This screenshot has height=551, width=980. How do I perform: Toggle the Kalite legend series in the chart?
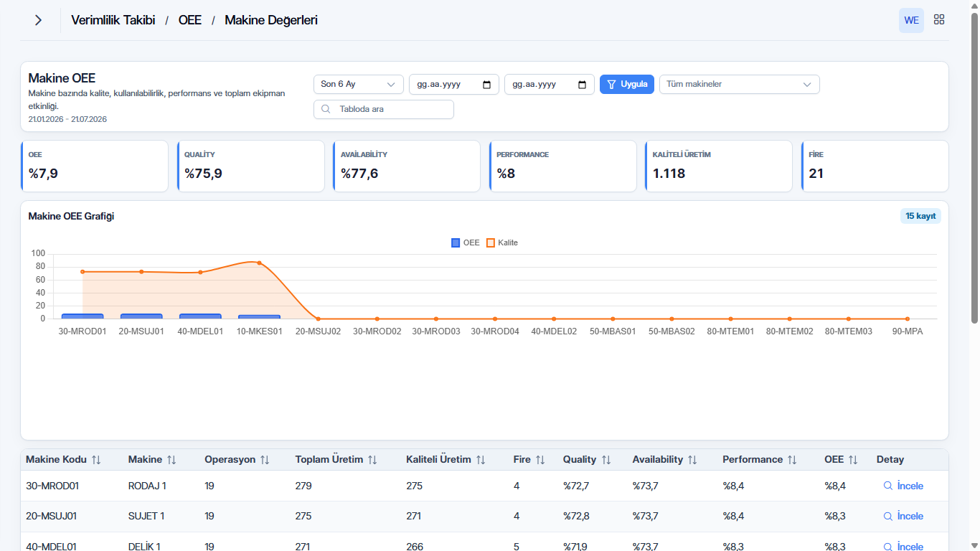click(x=502, y=243)
